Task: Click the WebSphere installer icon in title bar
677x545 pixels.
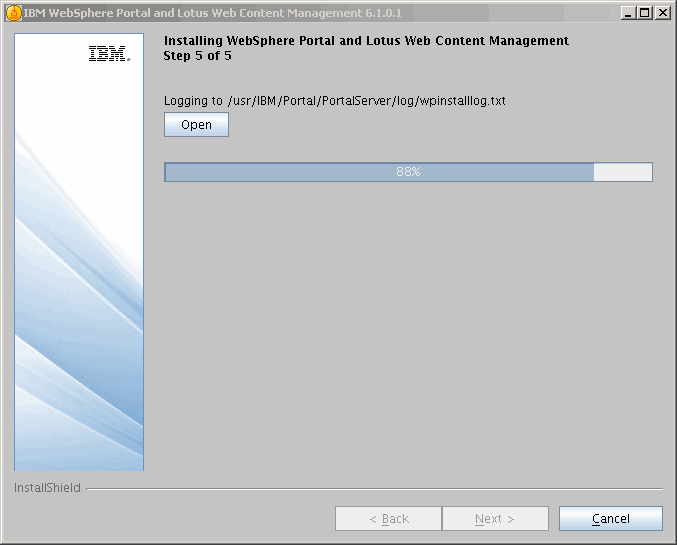Action: pos(13,13)
